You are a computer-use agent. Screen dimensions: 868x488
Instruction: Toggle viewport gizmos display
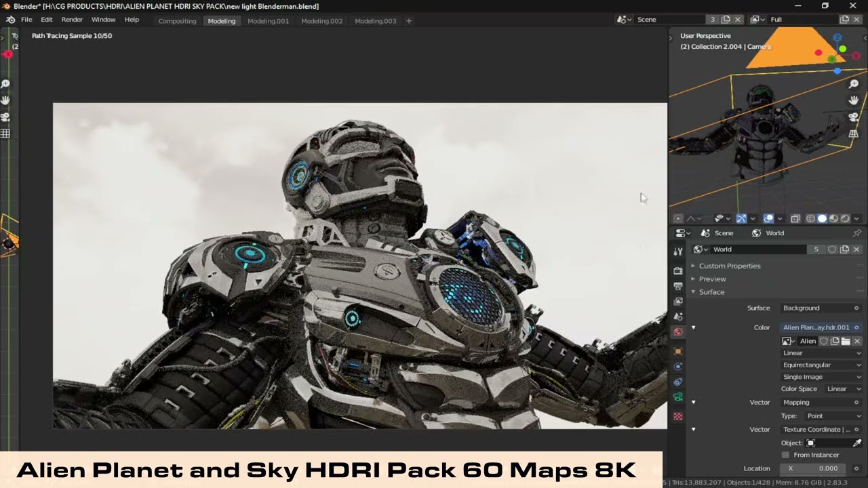741,218
